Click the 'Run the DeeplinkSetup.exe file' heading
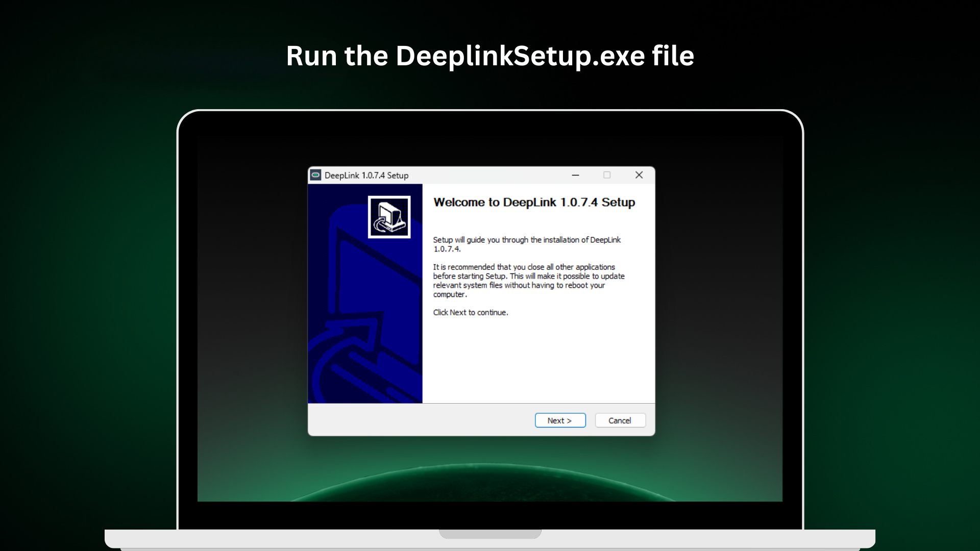980x551 pixels. [490, 56]
